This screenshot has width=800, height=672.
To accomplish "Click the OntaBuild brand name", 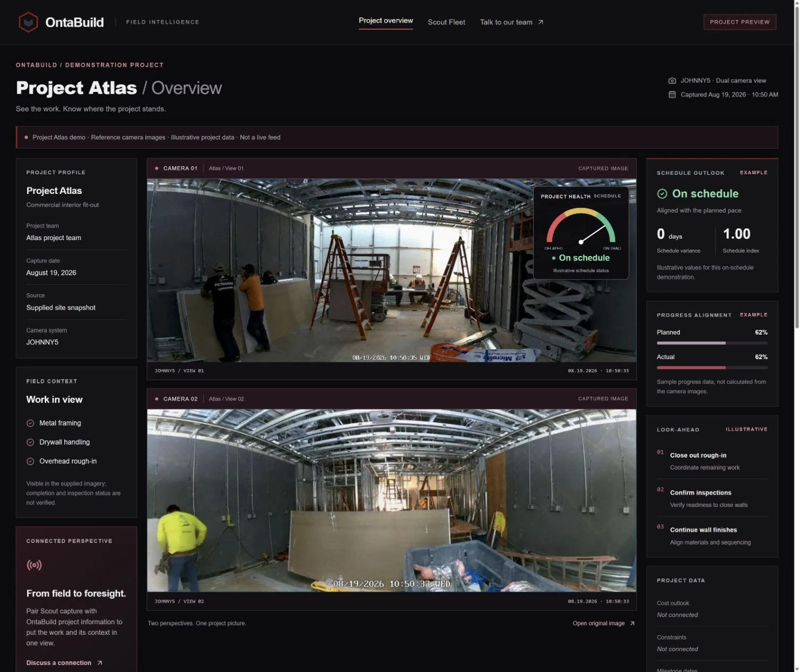I will pos(74,22).
